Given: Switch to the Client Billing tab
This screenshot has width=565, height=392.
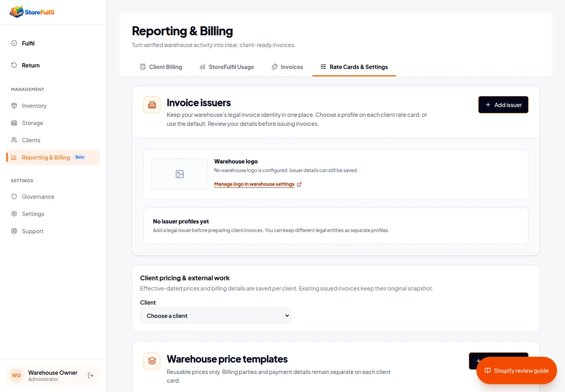Looking at the screenshot, I should pos(161,67).
